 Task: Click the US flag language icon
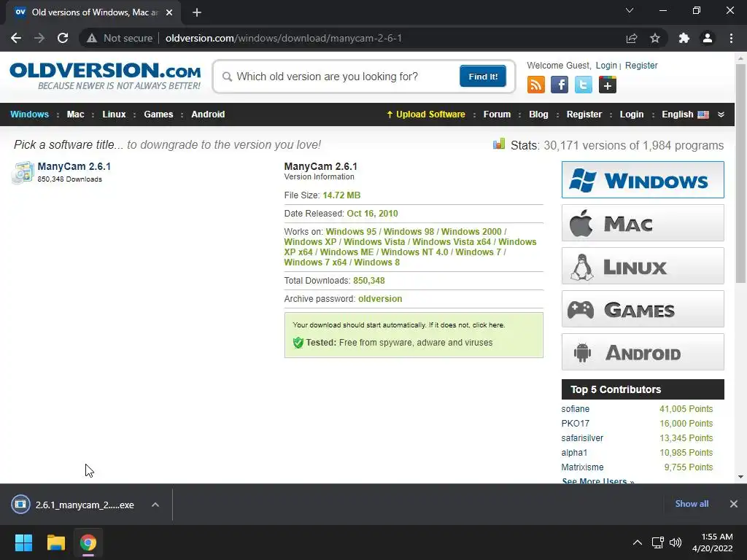(703, 114)
